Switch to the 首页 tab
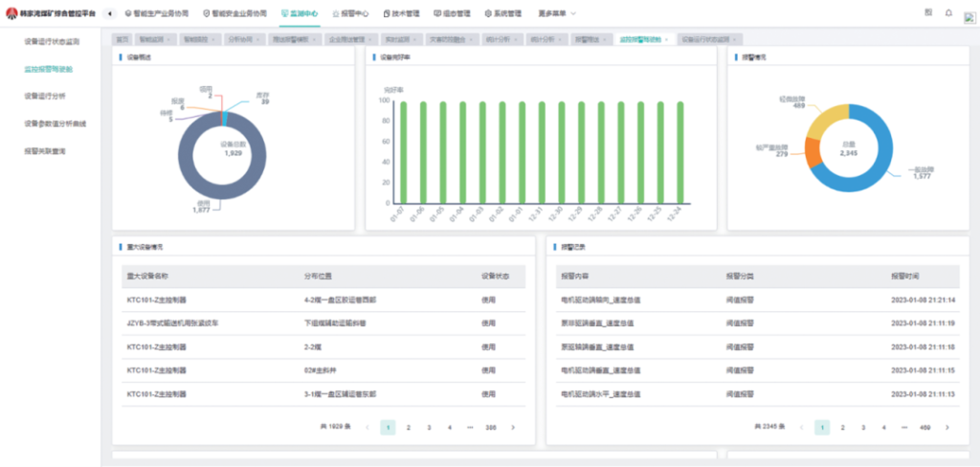 point(121,40)
